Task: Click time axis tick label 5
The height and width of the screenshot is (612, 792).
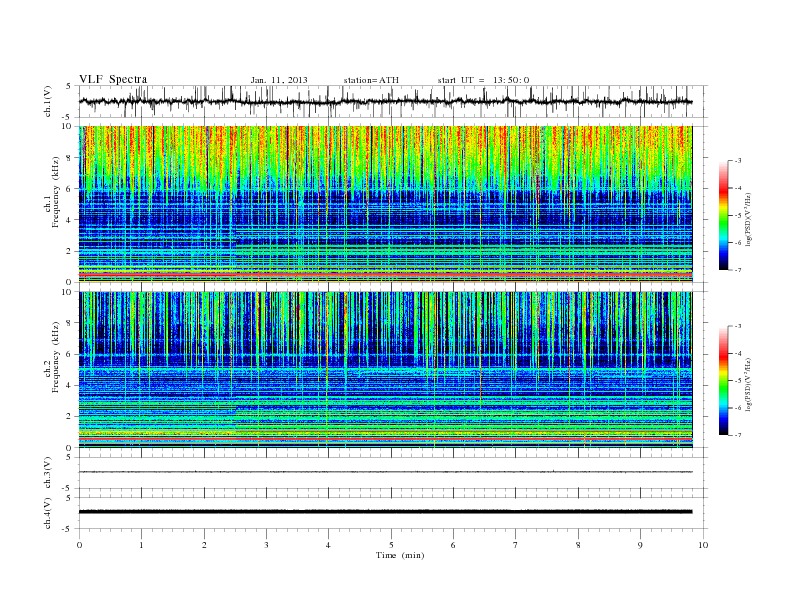Action: (x=391, y=545)
